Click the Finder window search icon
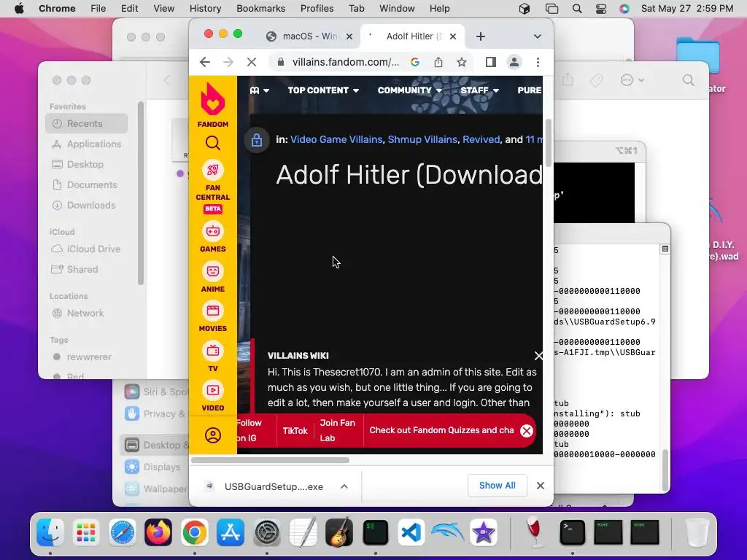This screenshot has width=747, height=560. click(688, 80)
